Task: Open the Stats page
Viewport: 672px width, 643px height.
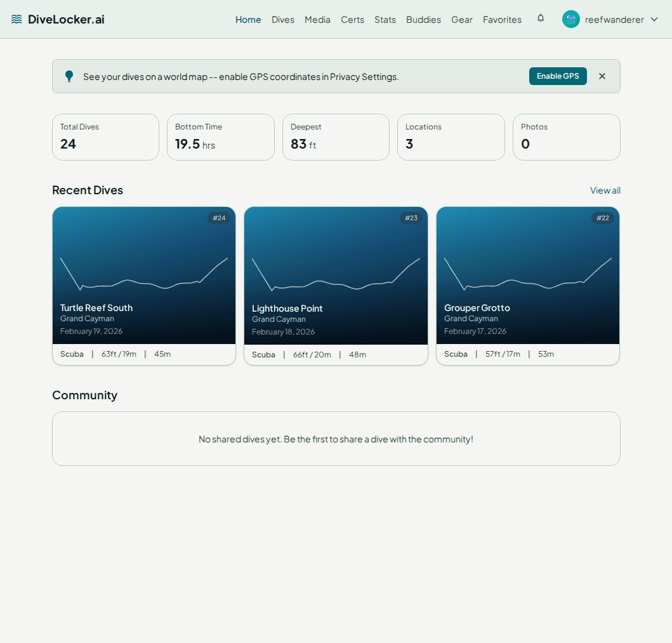Action: click(385, 20)
